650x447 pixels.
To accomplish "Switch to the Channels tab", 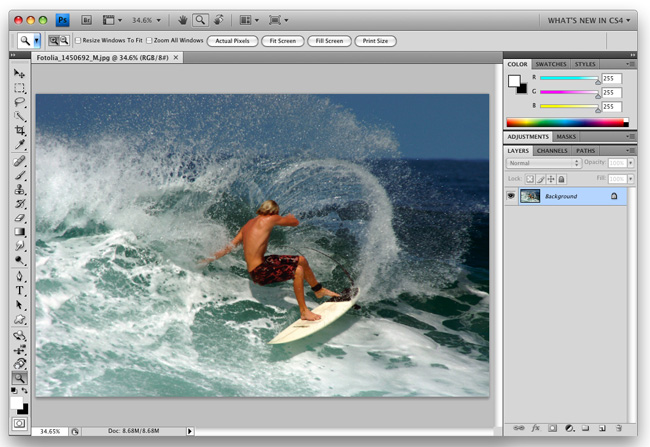I will coord(553,151).
